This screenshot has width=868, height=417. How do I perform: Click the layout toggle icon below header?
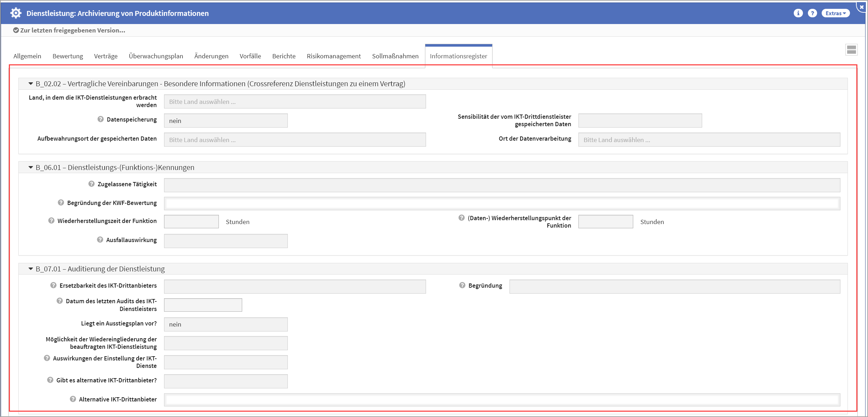pos(851,50)
